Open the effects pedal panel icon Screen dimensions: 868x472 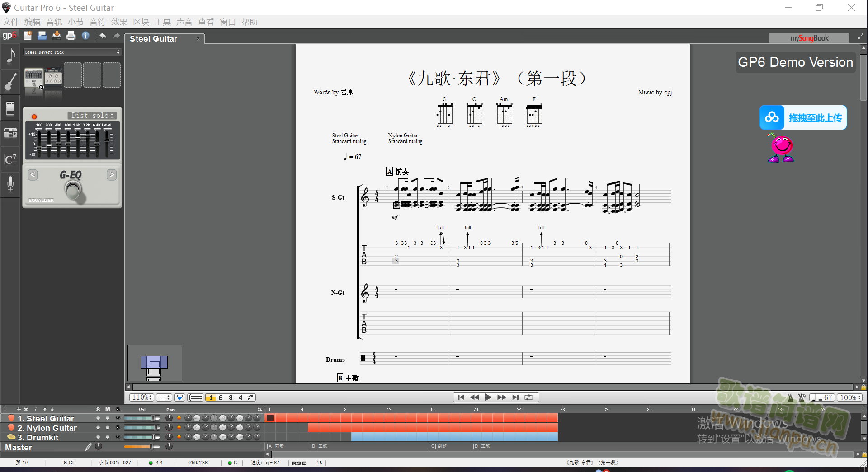pyautogui.click(x=10, y=108)
